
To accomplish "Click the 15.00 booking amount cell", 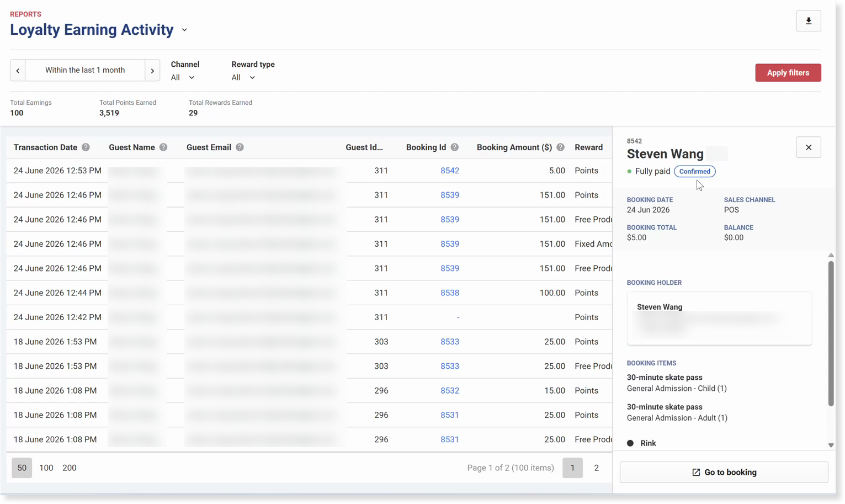I will pyautogui.click(x=554, y=390).
